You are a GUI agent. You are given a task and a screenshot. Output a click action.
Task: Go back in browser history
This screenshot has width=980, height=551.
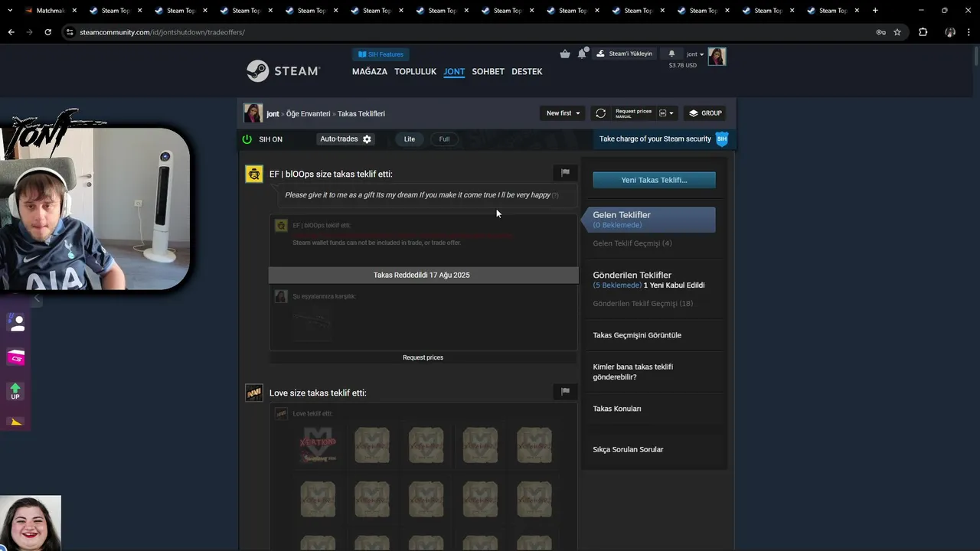pos(11,32)
